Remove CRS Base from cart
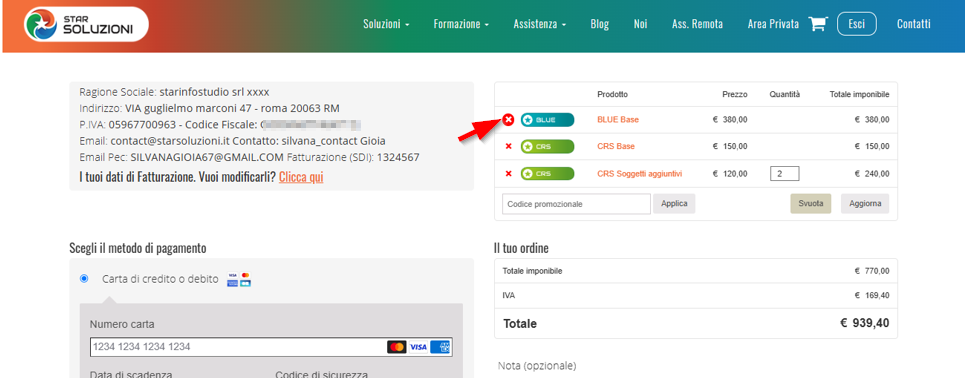Viewport: 965px width, 378px height. point(508,147)
